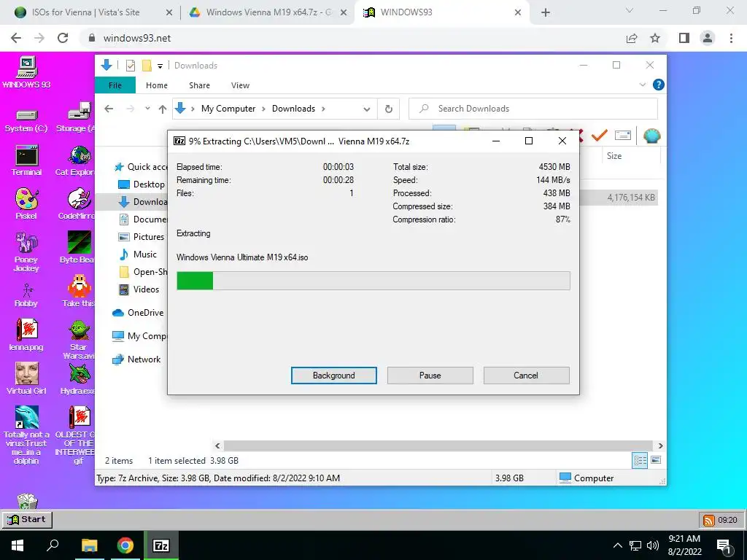Viewport: 747px width, 560px height.
Task: Open System (C:) drive icon
Action: click(x=26, y=120)
